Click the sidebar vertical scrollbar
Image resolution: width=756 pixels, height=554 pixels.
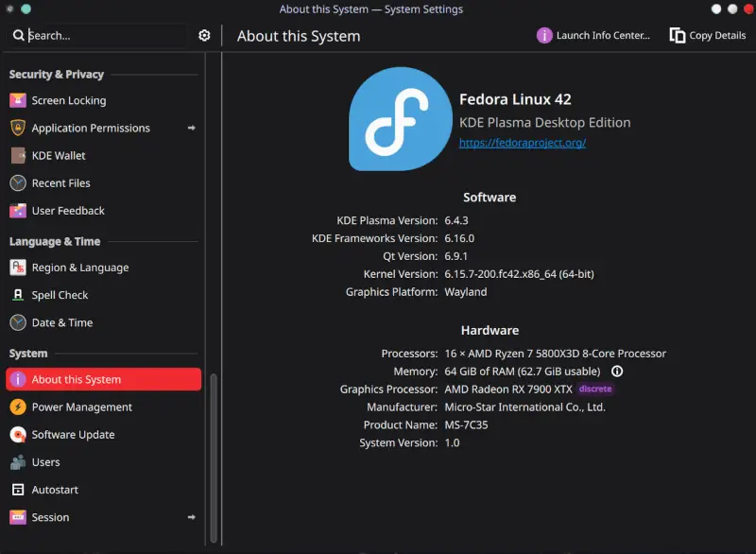[x=214, y=459]
